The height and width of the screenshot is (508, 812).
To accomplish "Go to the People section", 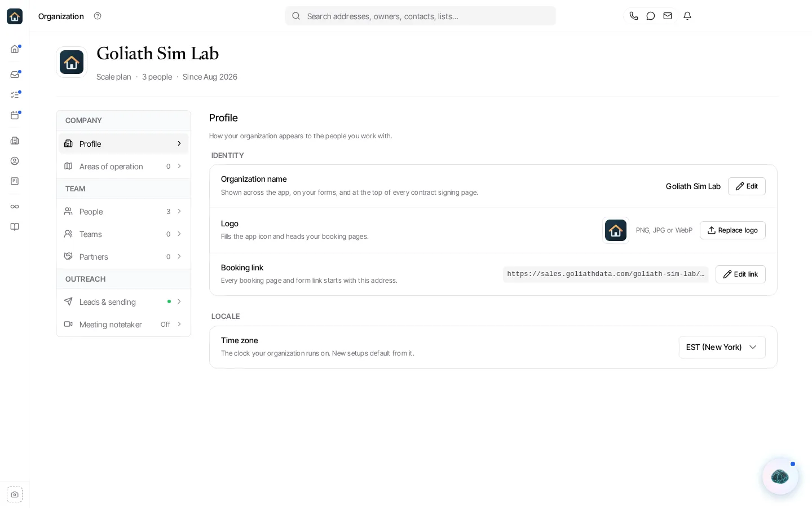I will (123, 212).
